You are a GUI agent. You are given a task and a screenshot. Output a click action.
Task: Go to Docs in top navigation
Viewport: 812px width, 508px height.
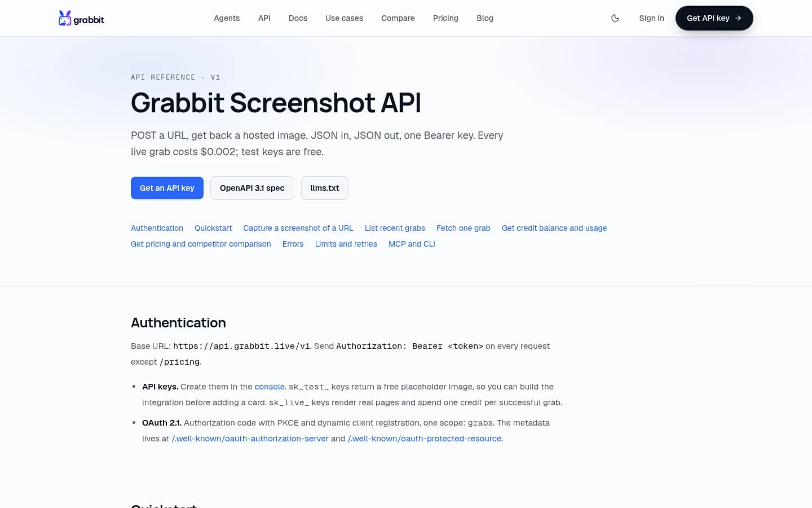(x=298, y=18)
